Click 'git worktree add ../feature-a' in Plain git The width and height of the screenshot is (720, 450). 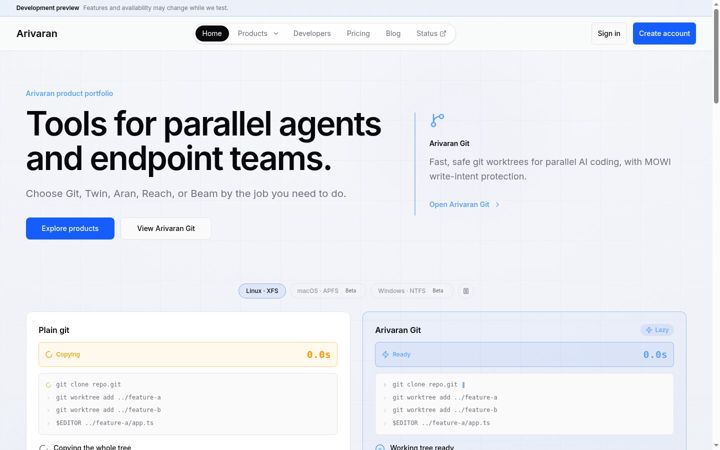click(x=108, y=397)
